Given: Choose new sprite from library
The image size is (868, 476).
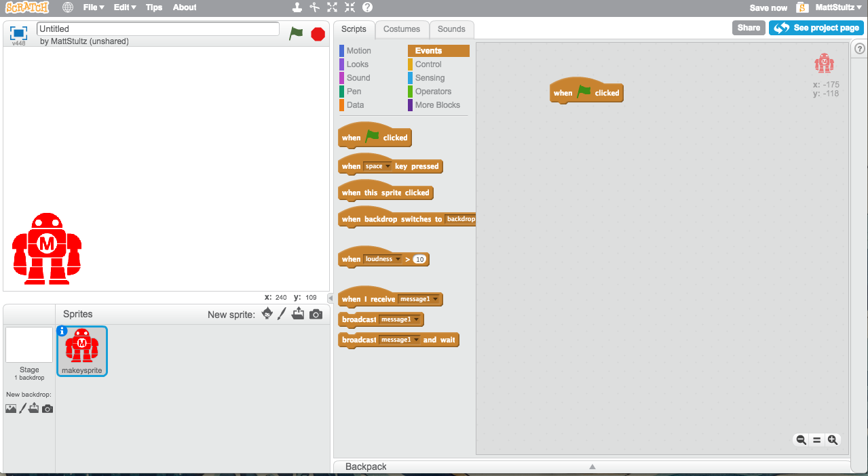Looking at the screenshot, I should pos(267,314).
